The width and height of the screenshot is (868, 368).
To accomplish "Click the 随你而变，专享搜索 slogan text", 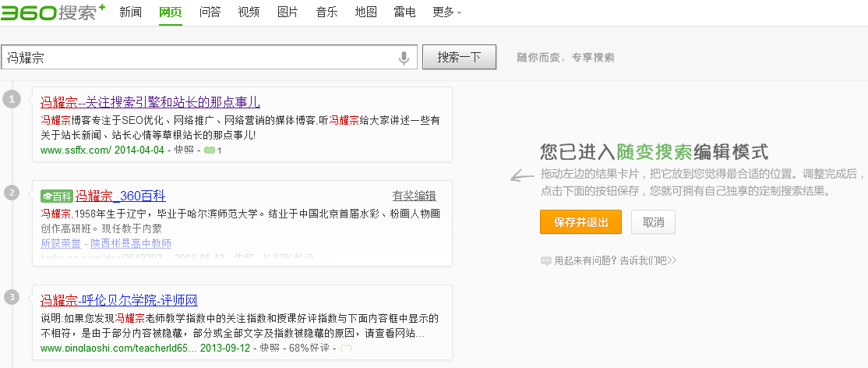I will coord(566,58).
